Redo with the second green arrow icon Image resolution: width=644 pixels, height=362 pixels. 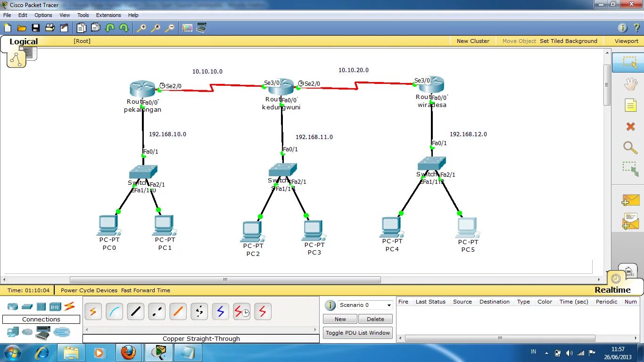coord(124,28)
